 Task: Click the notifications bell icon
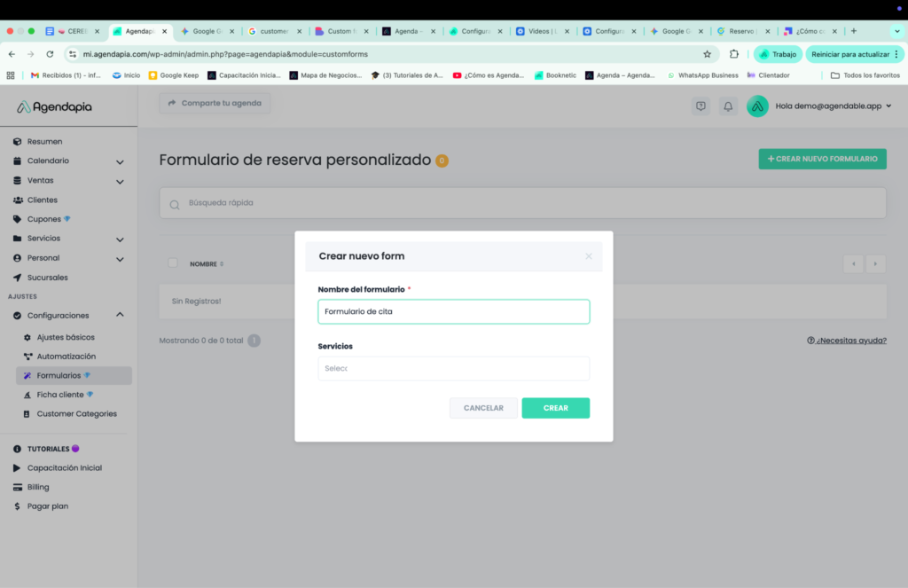point(728,106)
